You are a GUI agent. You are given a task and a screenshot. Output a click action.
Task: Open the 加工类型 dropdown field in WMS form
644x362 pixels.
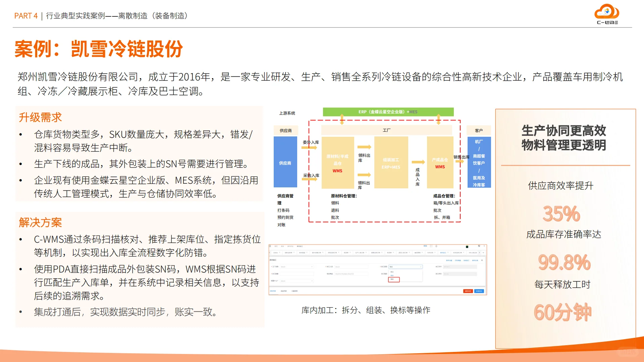click(406, 267)
